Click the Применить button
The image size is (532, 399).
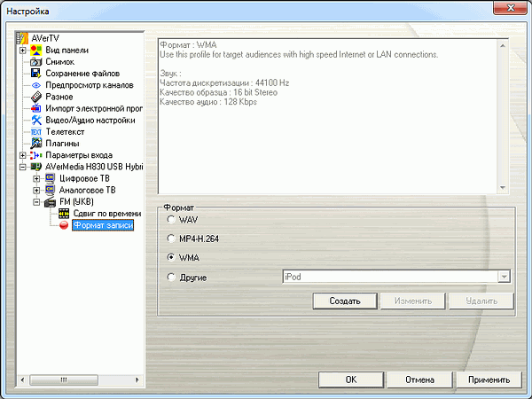tap(489, 379)
